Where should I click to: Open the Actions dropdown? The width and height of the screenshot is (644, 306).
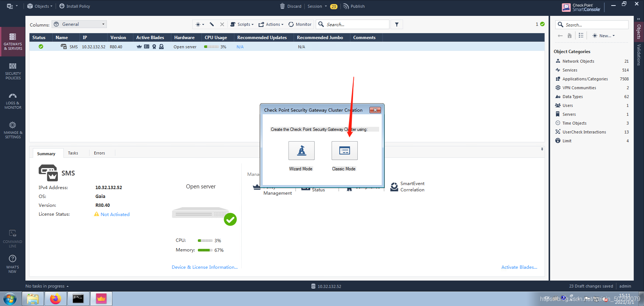click(x=271, y=24)
